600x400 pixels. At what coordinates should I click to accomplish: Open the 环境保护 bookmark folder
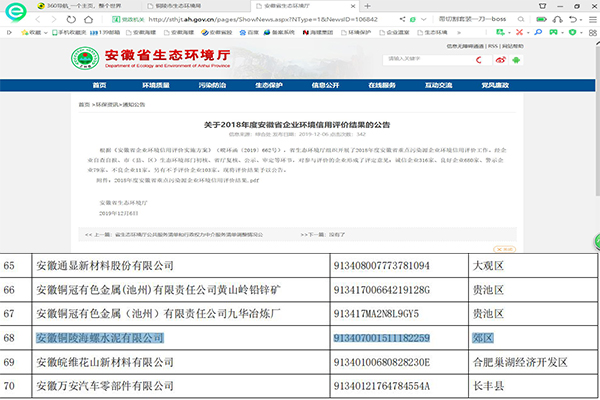coord(356,33)
